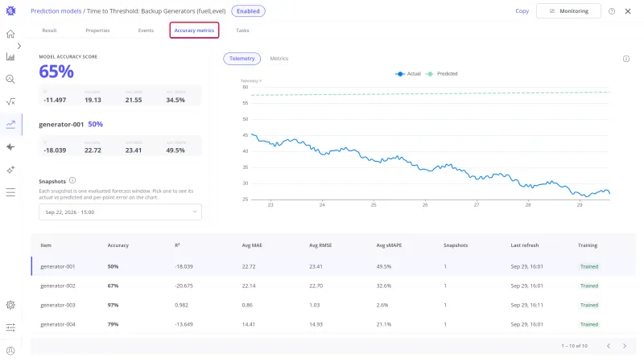644x362 pixels.
Task: Open the sparkle AI icon in sidebar
Action: click(x=10, y=170)
